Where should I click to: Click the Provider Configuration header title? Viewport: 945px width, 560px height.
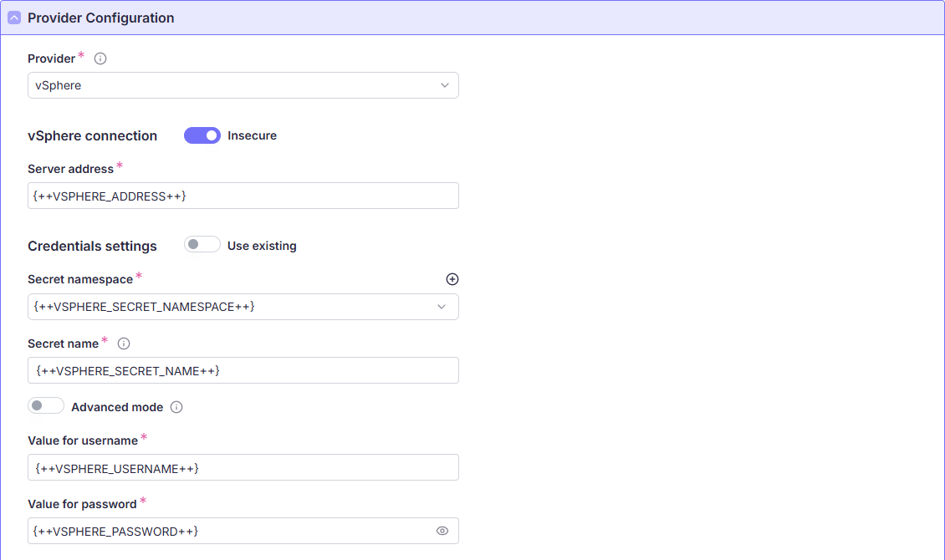[100, 18]
